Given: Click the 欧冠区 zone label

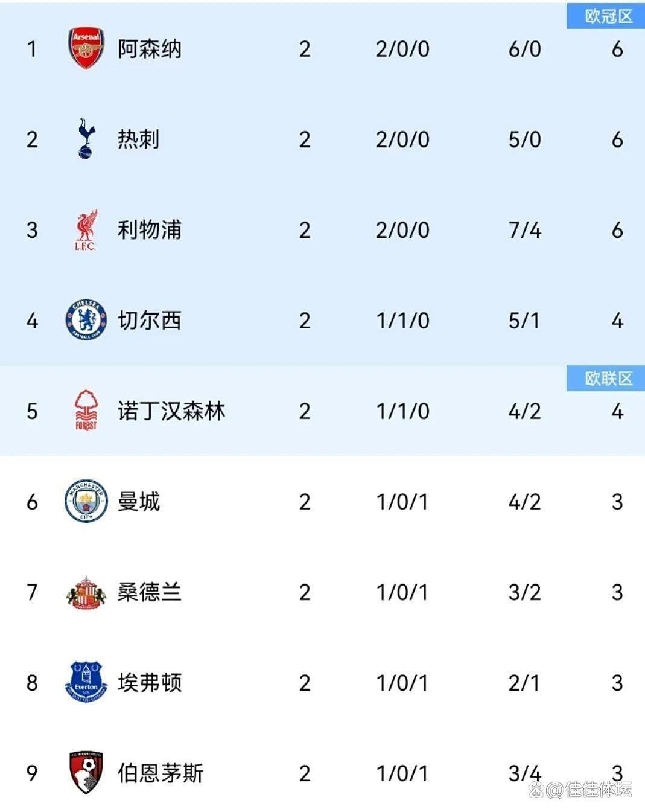Looking at the screenshot, I should (x=606, y=16).
